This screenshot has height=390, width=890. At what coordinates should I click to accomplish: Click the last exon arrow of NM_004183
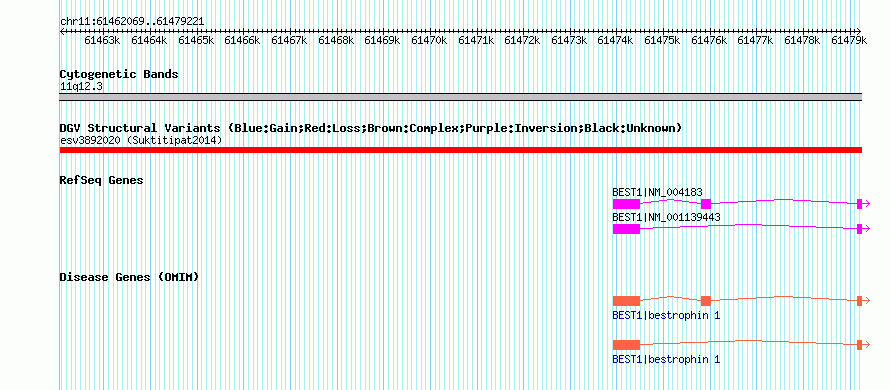point(863,204)
